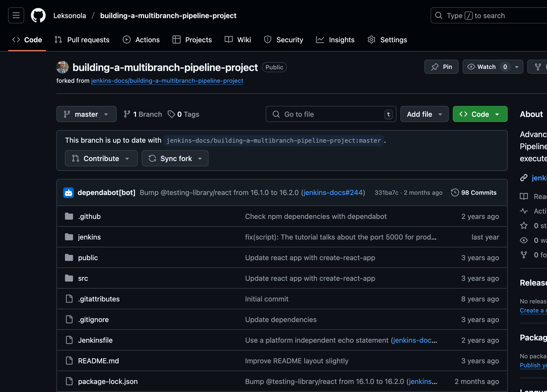View the 98 Commits history
547x392 pixels.
click(474, 193)
